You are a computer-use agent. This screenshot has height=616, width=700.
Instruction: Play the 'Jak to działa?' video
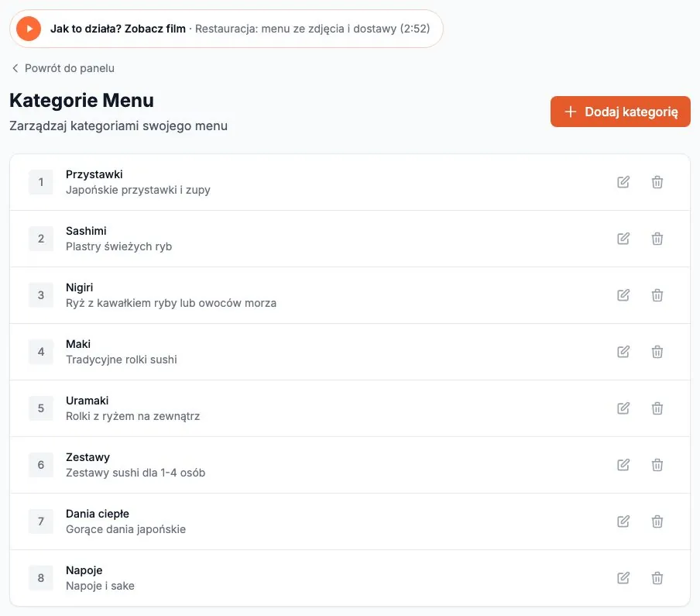(x=29, y=29)
